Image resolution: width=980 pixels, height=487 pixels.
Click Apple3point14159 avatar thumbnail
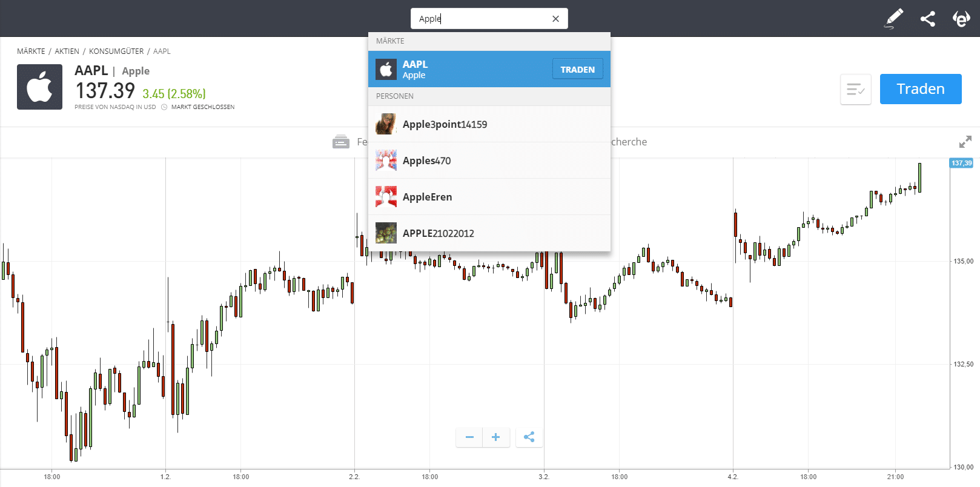point(386,124)
